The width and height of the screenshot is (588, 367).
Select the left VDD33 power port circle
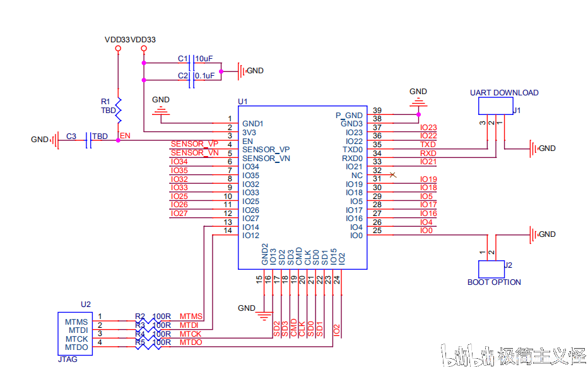(118, 49)
